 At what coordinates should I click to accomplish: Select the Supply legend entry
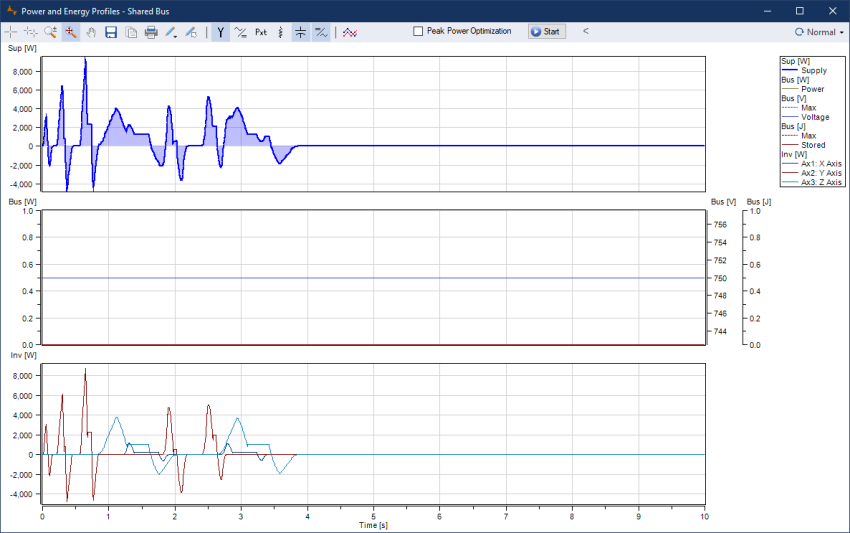[813, 71]
